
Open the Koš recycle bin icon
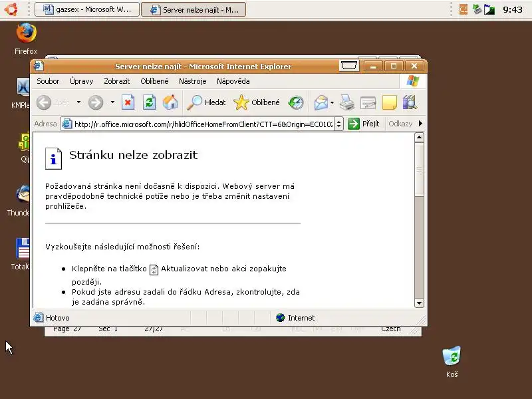point(452,355)
